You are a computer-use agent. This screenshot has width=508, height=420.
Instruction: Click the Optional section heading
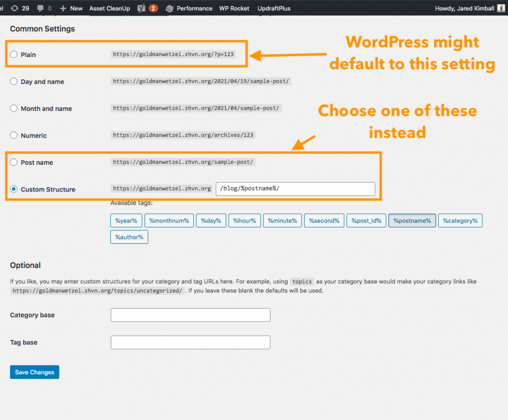coord(25,265)
